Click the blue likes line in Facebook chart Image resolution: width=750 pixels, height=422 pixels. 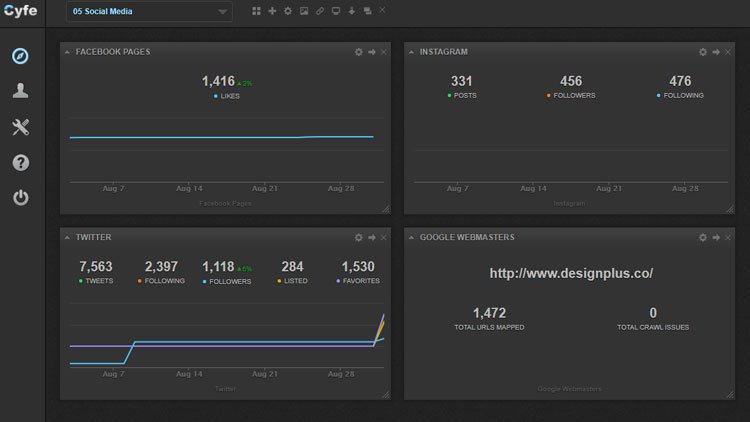point(221,137)
